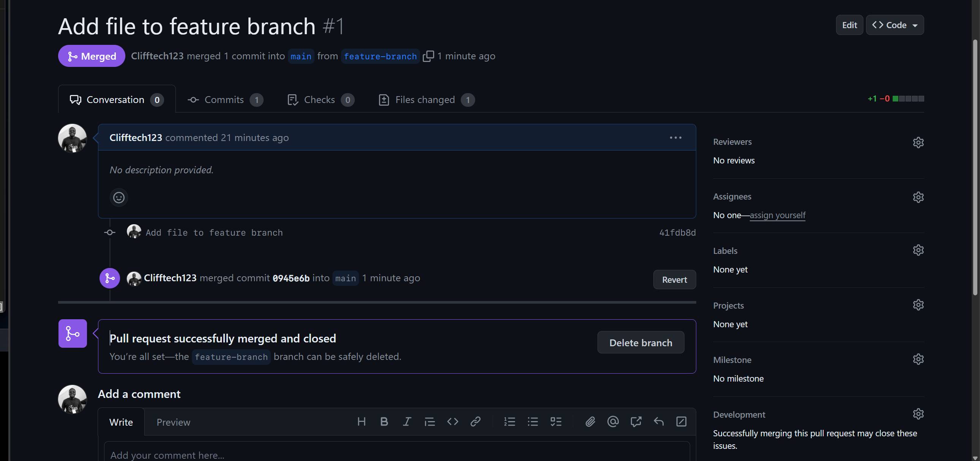The image size is (980, 461).
Task: Open merged commit 0945e6b link
Action: click(291, 278)
